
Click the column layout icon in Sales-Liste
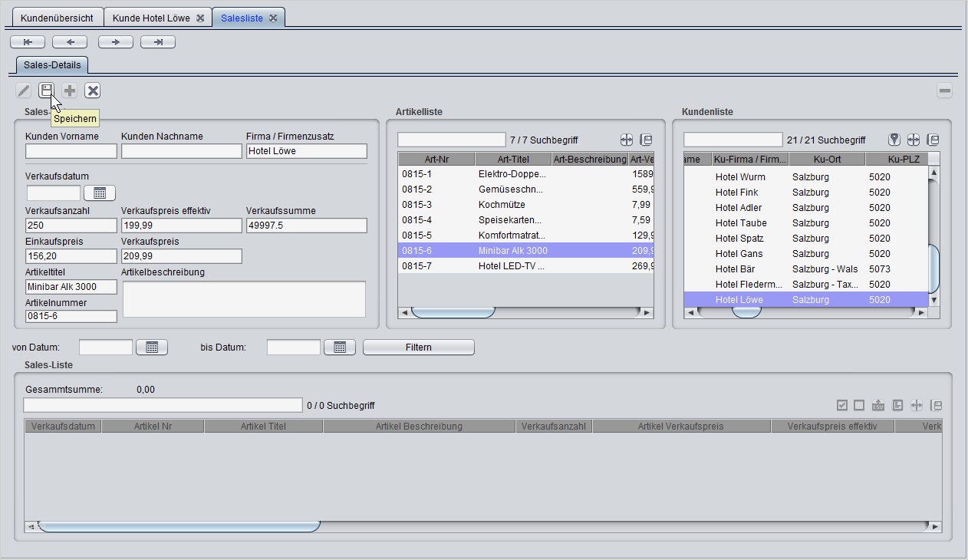pyautogui.click(x=936, y=405)
